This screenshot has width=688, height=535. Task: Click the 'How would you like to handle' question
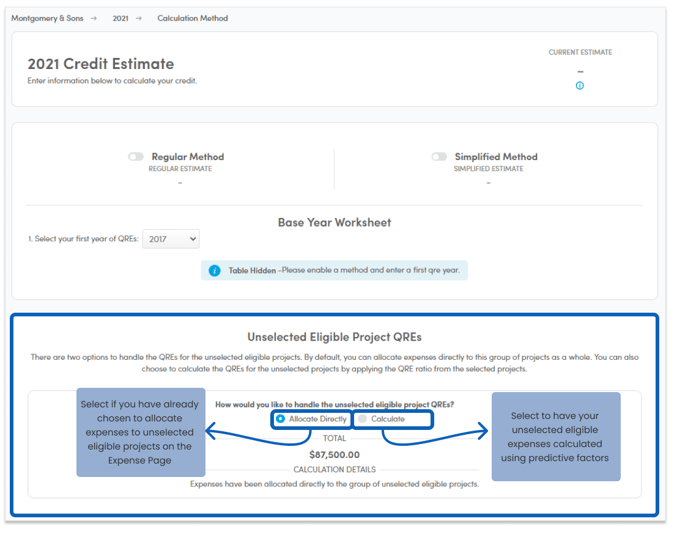[x=334, y=405]
